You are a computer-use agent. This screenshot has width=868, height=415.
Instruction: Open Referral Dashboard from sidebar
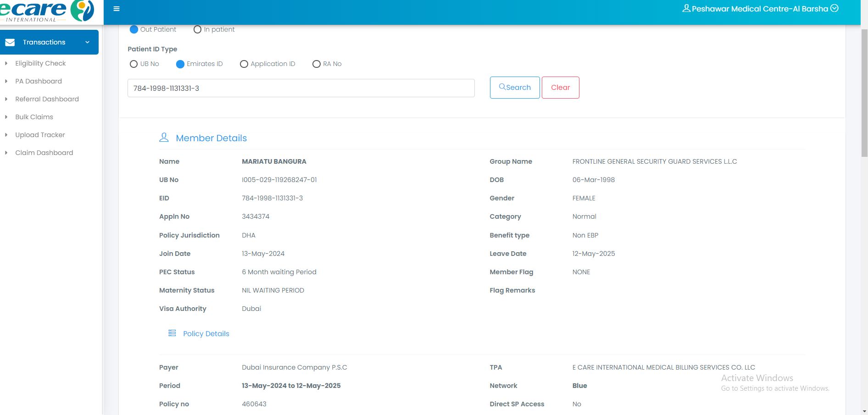tap(47, 99)
